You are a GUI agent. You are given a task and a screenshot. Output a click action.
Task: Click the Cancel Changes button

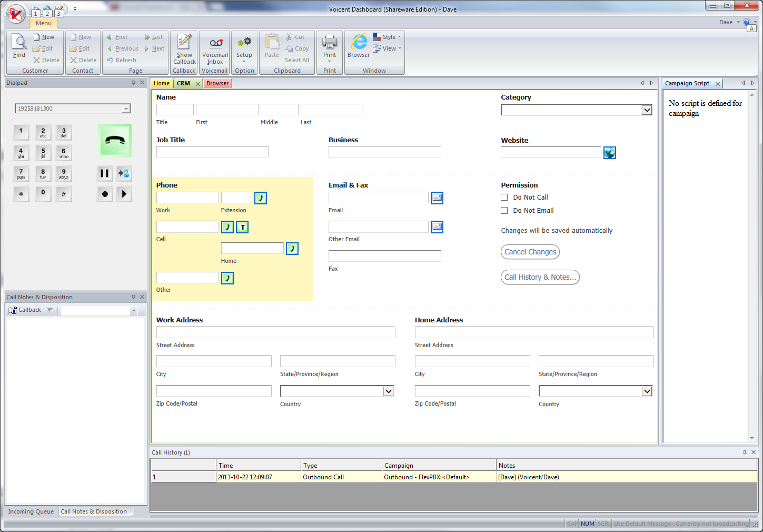pyautogui.click(x=530, y=252)
